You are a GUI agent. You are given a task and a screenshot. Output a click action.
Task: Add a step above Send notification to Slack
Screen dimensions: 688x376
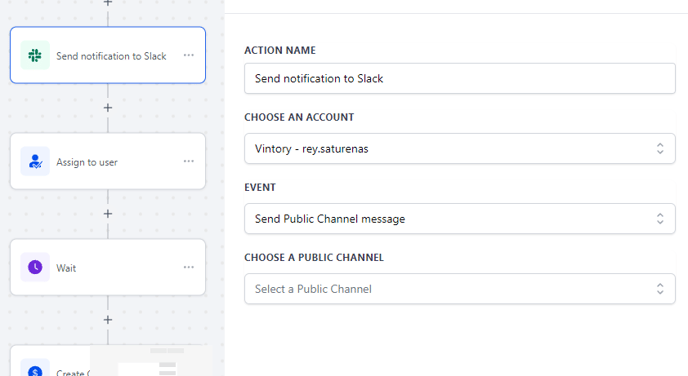[x=108, y=3]
